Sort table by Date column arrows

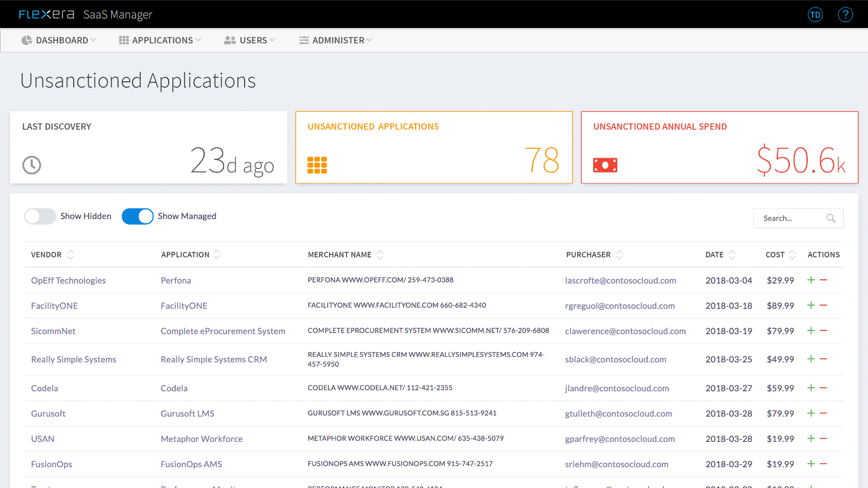click(x=732, y=255)
